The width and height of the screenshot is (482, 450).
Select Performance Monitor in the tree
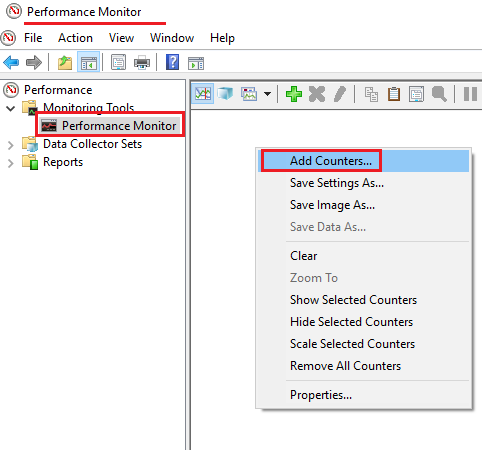(x=119, y=126)
